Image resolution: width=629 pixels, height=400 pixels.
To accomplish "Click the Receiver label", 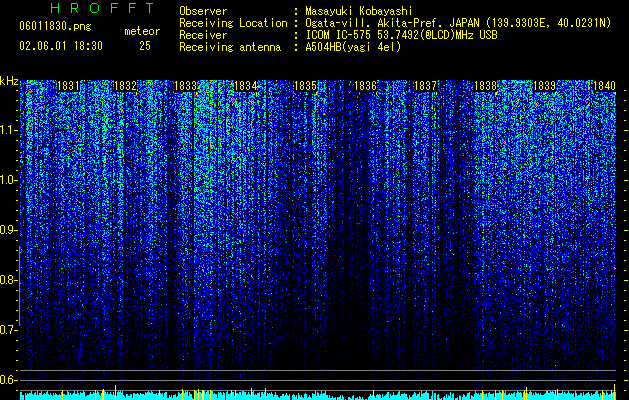I will [x=203, y=35].
